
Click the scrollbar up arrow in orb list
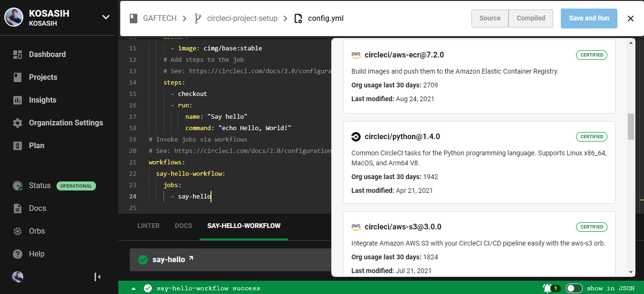click(631, 43)
